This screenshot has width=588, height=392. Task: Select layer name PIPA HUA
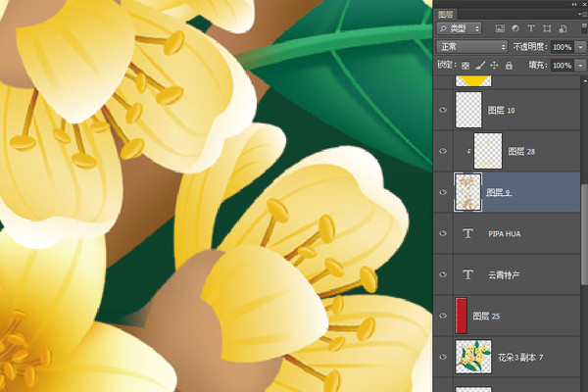coord(505,234)
